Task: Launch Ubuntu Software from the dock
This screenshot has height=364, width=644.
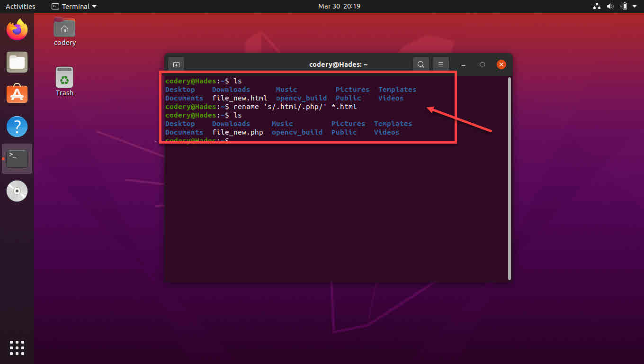Action: pos(17,94)
